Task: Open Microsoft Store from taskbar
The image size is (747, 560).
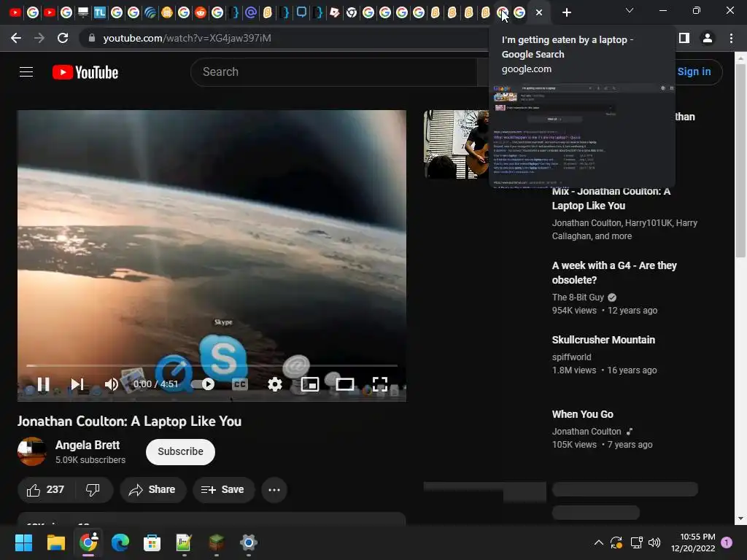Action: tap(152, 542)
